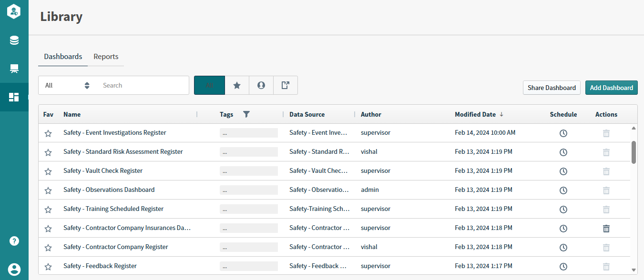
Task: Filter dashboards by shared items
Action: 286,85
